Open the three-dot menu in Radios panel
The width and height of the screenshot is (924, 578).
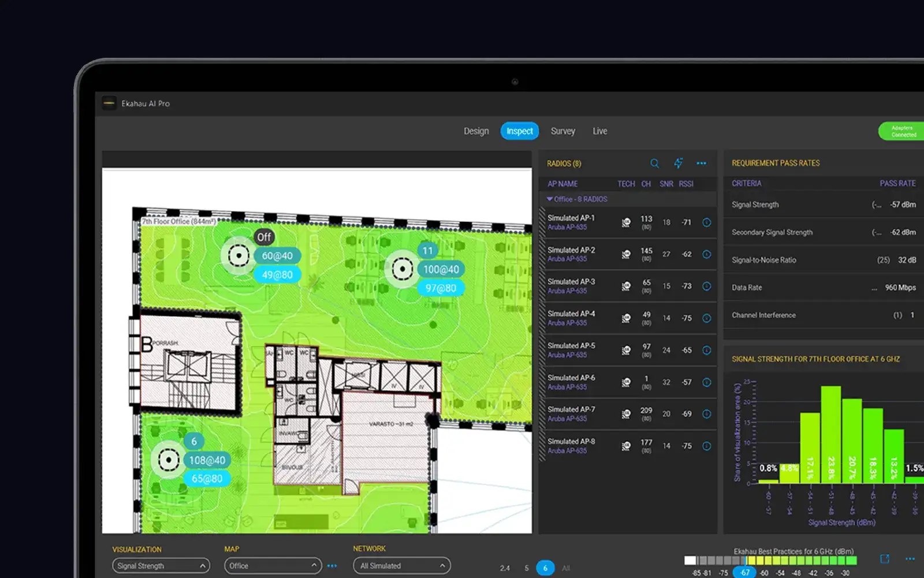(701, 164)
